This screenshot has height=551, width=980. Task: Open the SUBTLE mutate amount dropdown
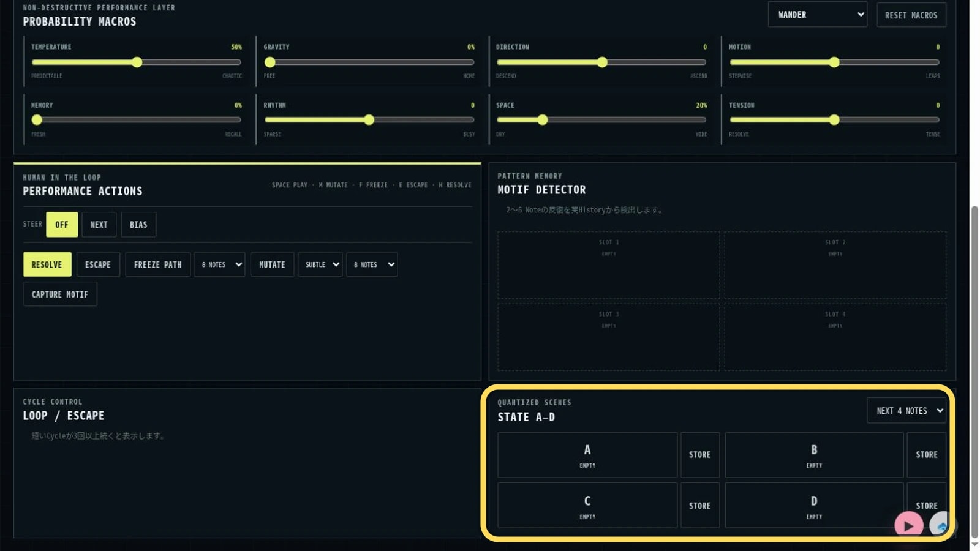pos(320,264)
